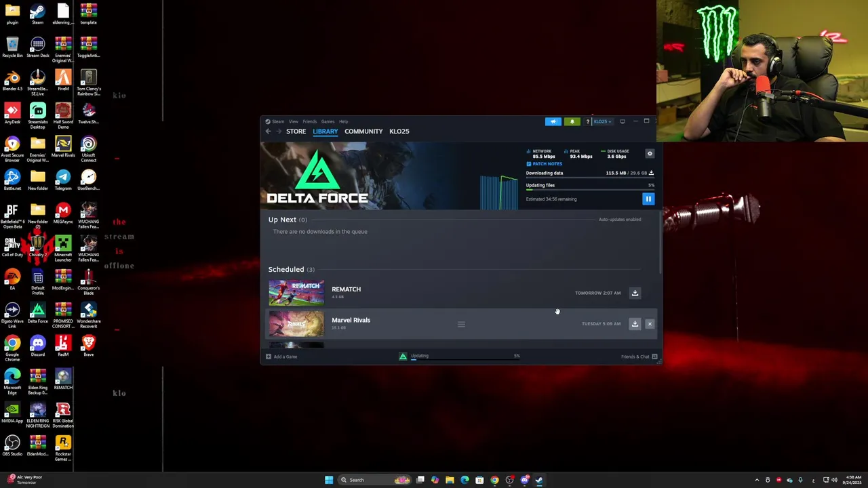The image size is (868, 488).
Task: Expand the KLO25 account dropdown
Action: 602,121
